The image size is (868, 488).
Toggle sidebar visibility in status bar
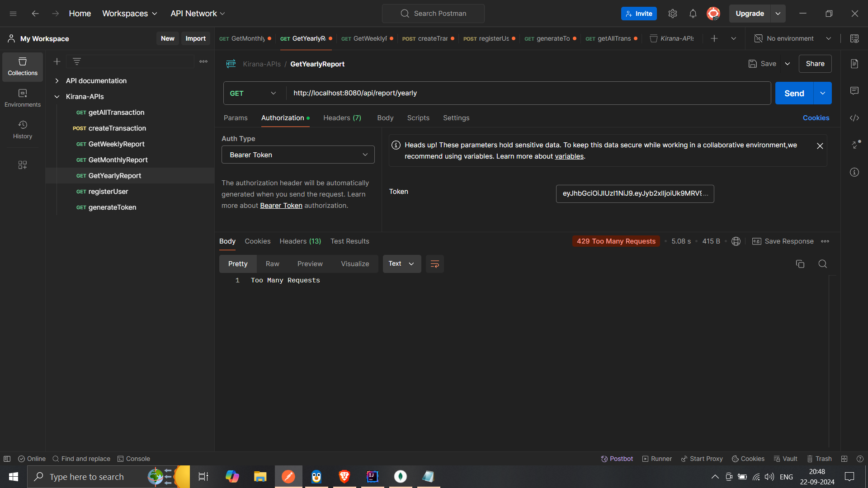coord(7,459)
